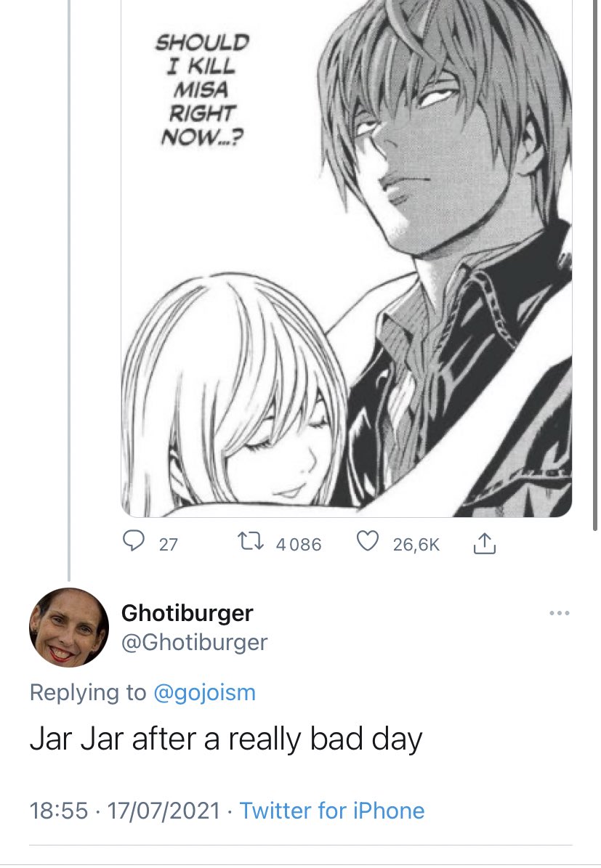Viewport: 601px width, 868px height.
Task: Click the "Replying to" label
Action: tap(87, 692)
